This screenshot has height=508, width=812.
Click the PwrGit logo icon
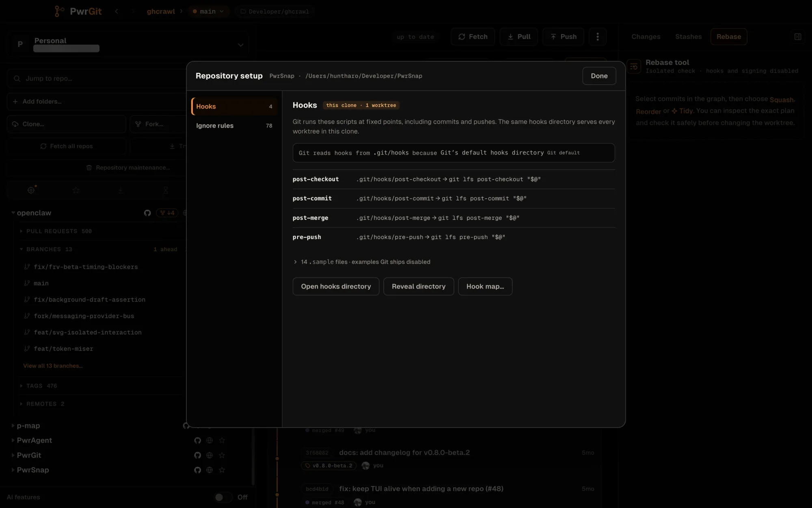[x=59, y=11]
